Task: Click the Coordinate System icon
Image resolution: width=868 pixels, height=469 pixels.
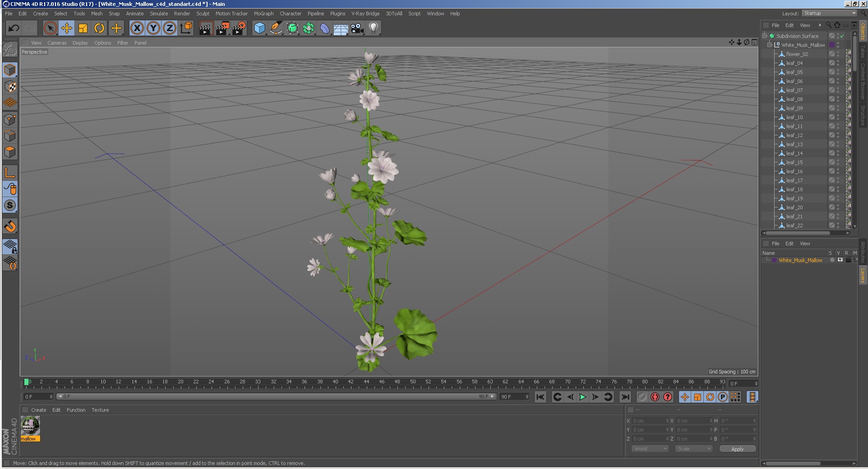Action: coord(186,28)
